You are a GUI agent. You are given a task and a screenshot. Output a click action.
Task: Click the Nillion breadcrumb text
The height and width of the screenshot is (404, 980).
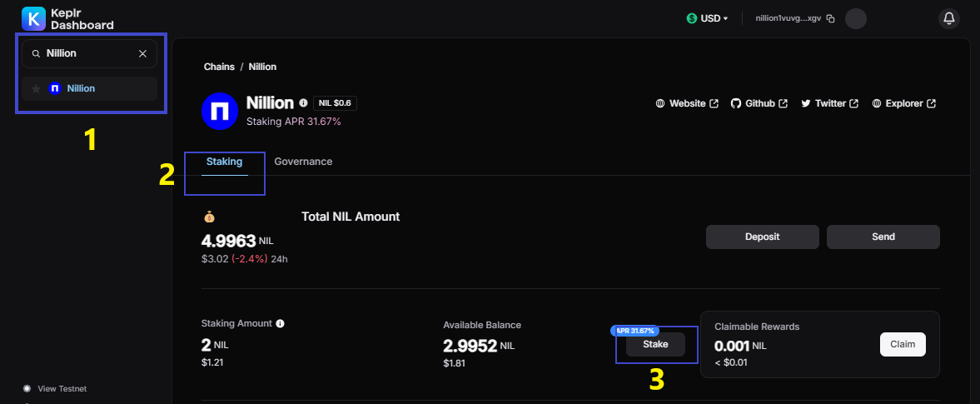[x=262, y=67]
